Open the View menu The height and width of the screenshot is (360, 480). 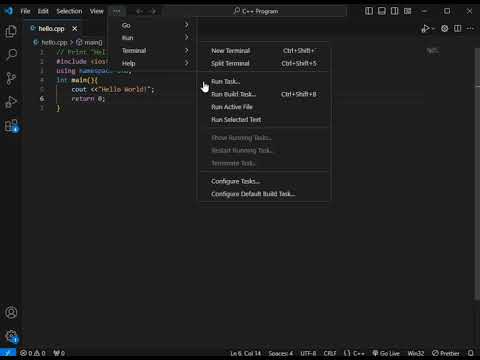click(97, 11)
